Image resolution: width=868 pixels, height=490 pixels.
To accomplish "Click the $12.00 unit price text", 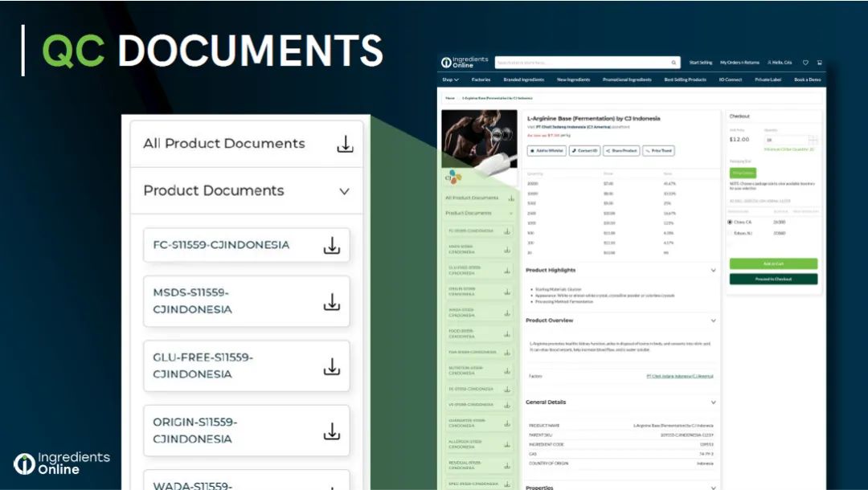I will (x=739, y=139).
